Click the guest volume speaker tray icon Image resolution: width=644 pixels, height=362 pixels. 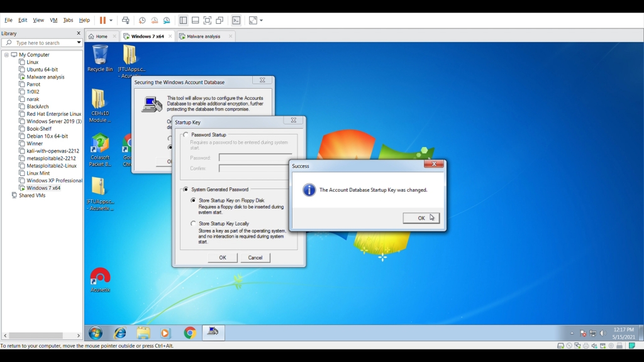point(602,333)
